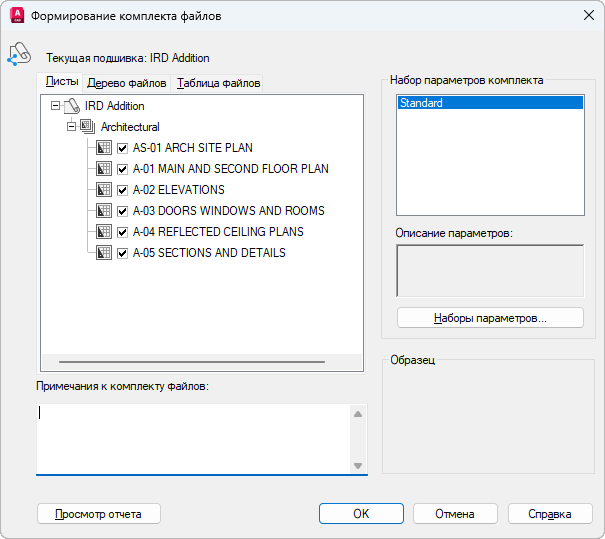605x539 pixels.
Task: Switch to the Таблица файлов tab
Action: coord(218,83)
